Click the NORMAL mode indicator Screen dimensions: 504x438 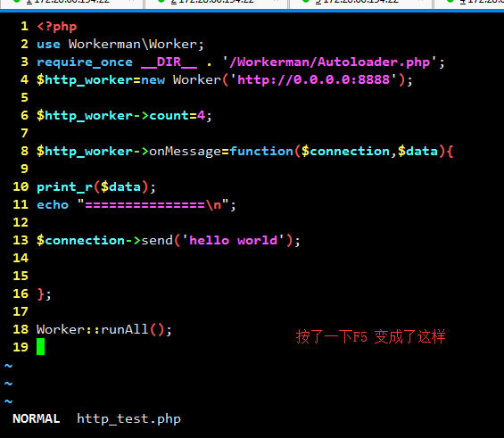coord(37,418)
